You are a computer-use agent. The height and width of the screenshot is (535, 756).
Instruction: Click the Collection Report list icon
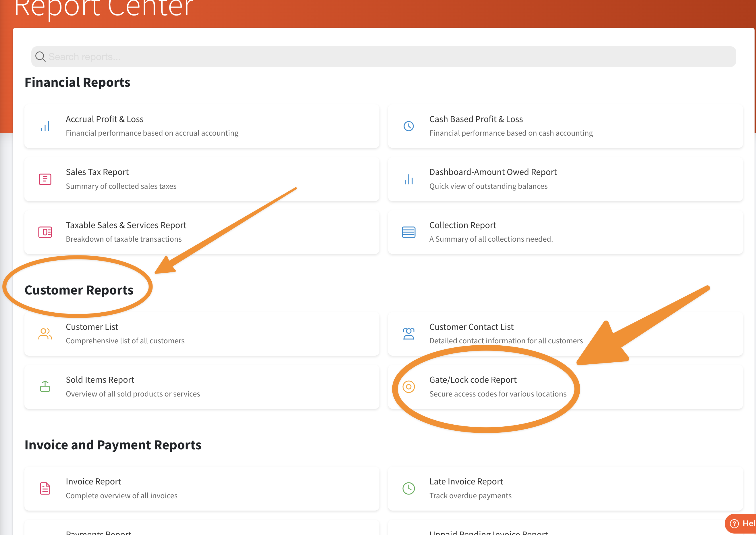pyautogui.click(x=408, y=232)
